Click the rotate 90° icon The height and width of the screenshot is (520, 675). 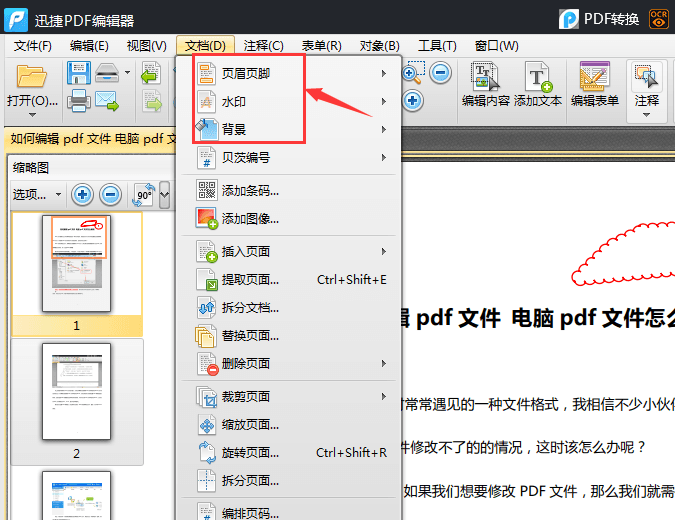click(144, 195)
